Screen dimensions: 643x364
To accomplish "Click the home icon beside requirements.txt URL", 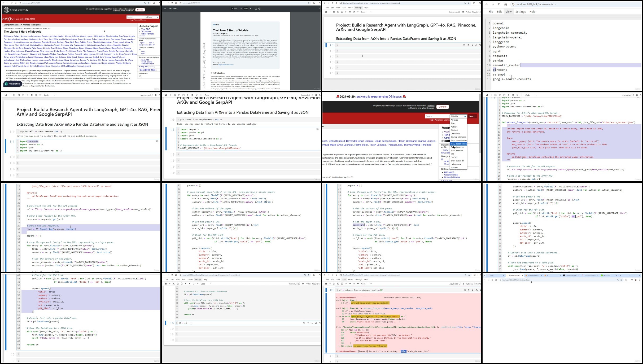I will [506, 4].
